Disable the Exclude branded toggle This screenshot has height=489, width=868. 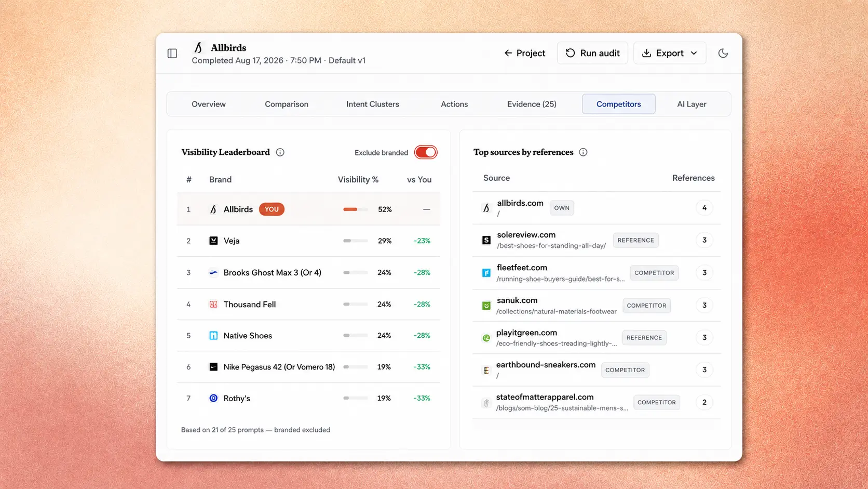(x=426, y=152)
